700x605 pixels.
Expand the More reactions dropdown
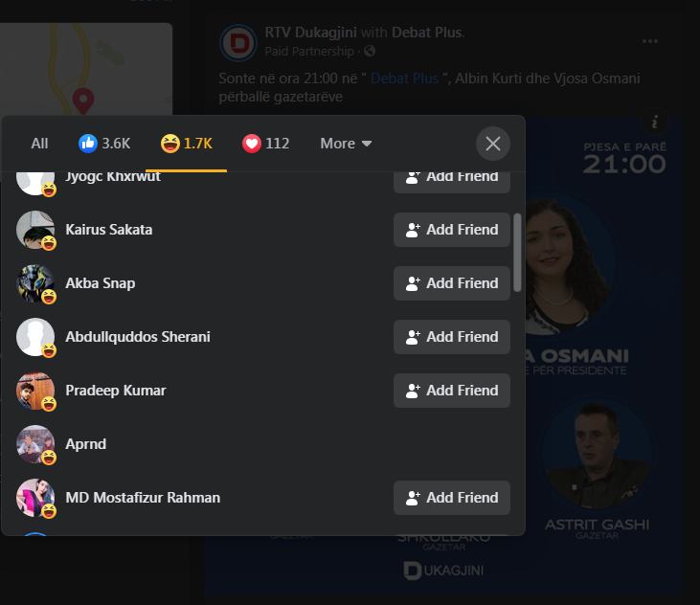point(346,144)
